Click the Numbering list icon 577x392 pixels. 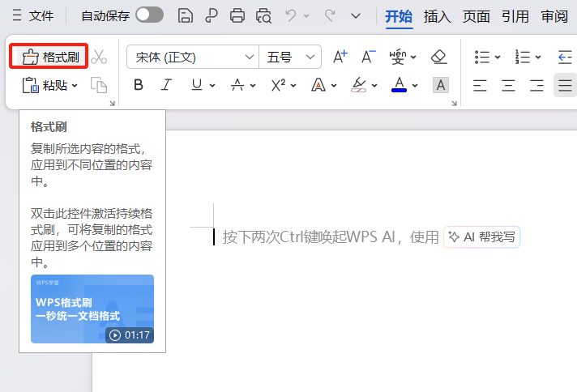coord(523,57)
